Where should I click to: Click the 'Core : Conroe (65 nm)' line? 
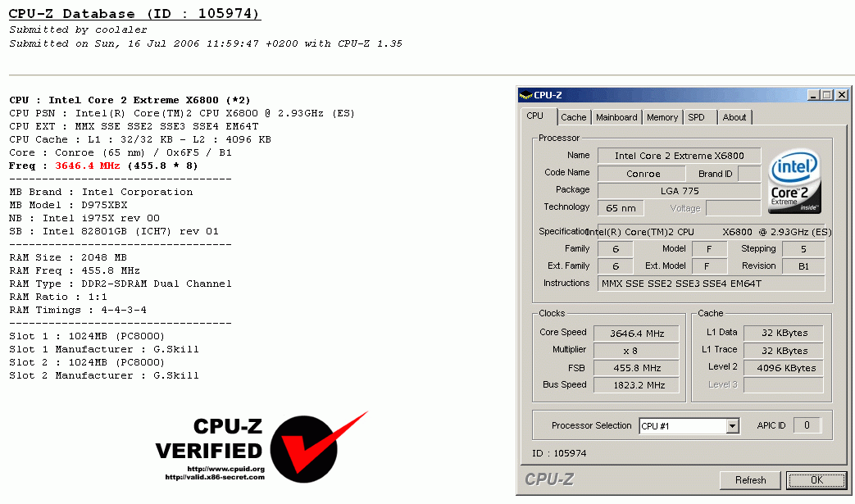pyautogui.click(x=120, y=152)
